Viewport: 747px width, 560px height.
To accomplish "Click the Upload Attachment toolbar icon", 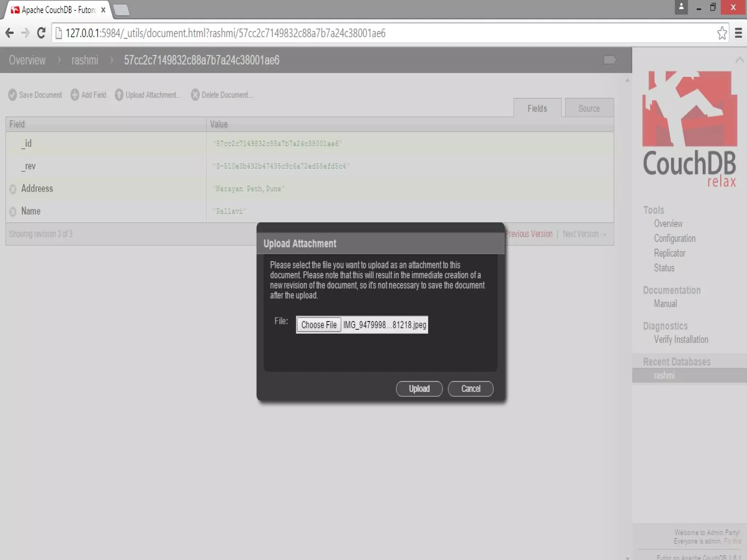I will [119, 95].
